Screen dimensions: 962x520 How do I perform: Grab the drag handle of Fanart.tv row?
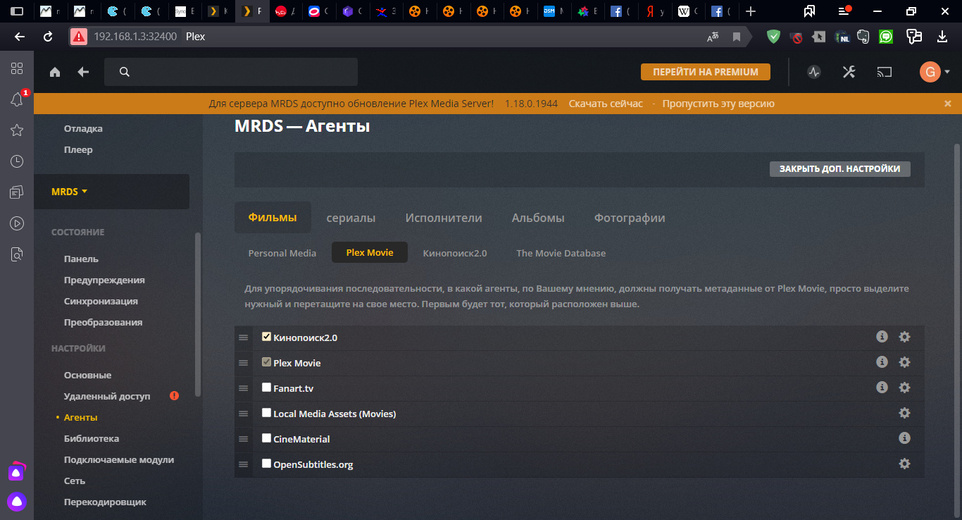[244, 388]
